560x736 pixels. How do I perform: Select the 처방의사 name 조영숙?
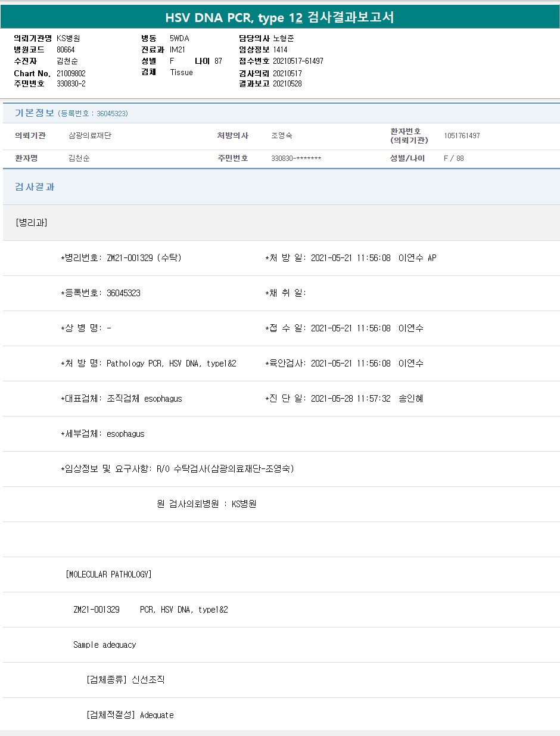(x=282, y=135)
